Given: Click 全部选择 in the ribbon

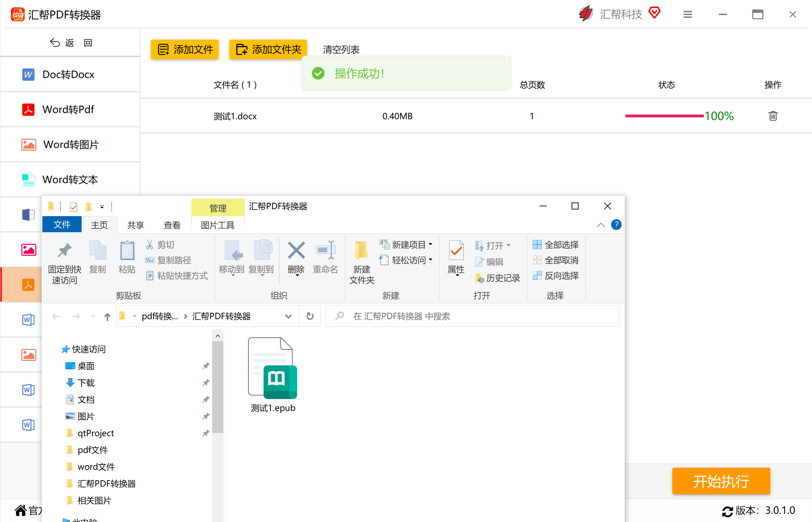Looking at the screenshot, I should pos(555,245).
